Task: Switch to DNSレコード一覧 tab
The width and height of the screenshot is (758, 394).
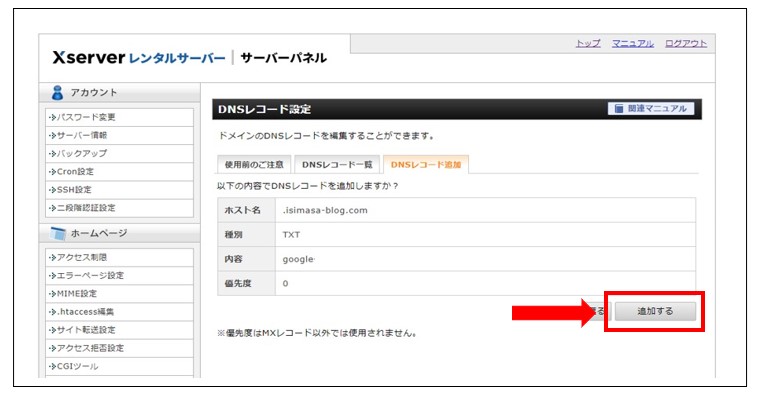Action: click(x=337, y=164)
